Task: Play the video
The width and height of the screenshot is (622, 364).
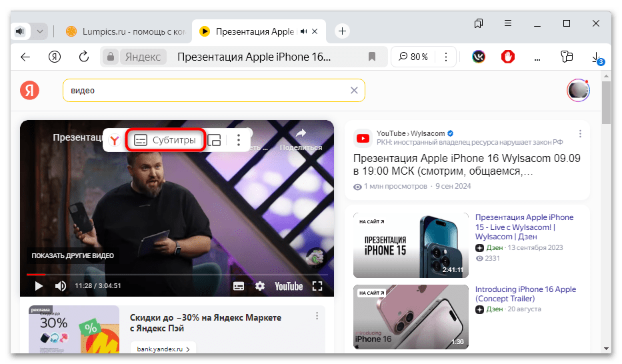Action: point(39,286)
